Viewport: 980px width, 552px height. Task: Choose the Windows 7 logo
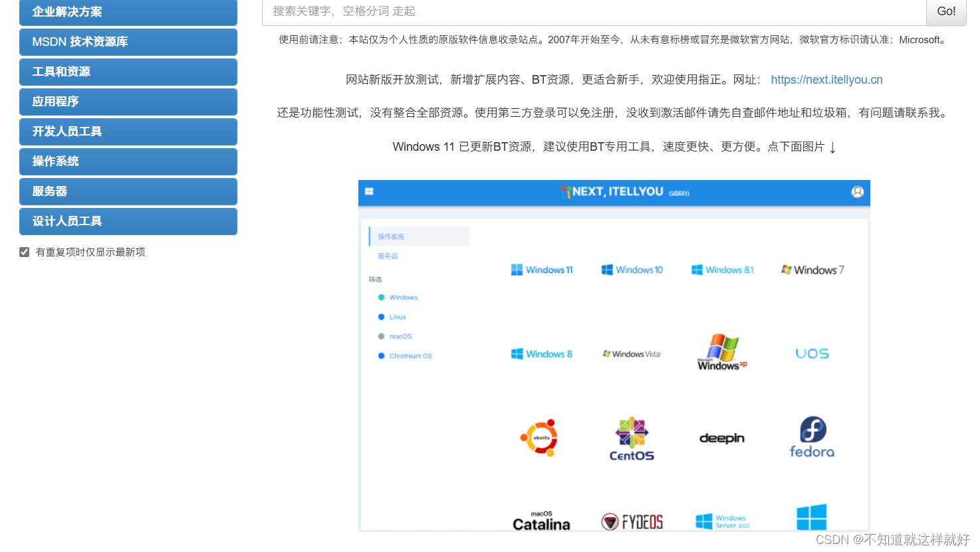pyautogui.click(x=812, y=270)
